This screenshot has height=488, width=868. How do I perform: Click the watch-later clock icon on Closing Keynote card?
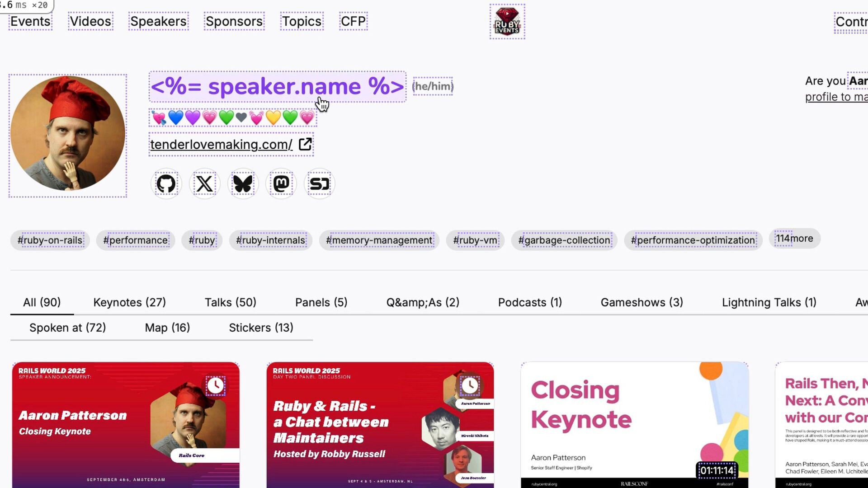(x=215, y=385)
